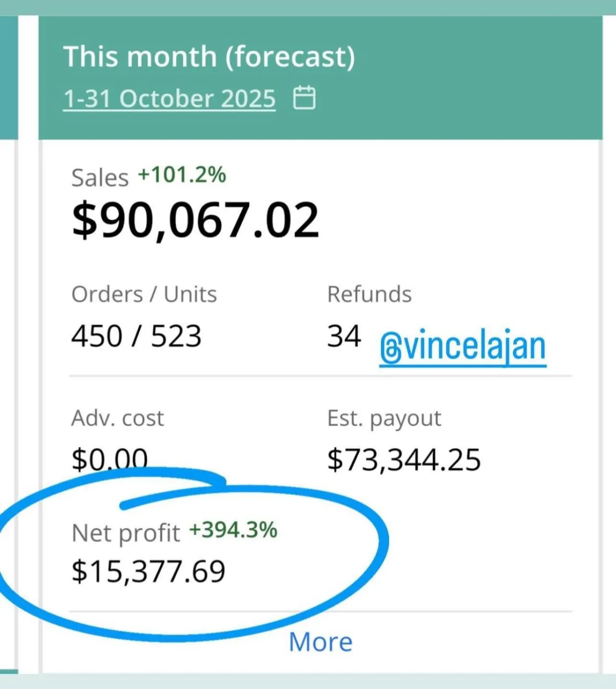Click the Refunds label
This screenshot has width=616, height=689.
coord(369,295)
